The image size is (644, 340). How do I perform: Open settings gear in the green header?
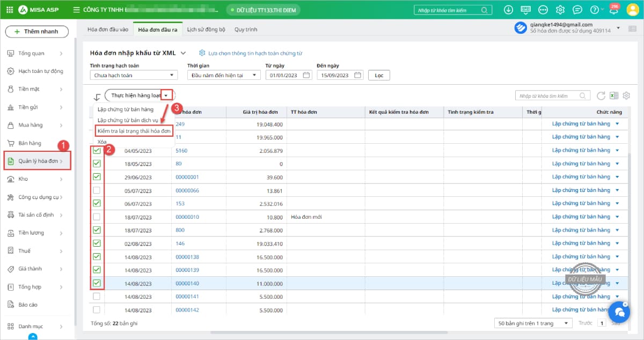point(560,10)
